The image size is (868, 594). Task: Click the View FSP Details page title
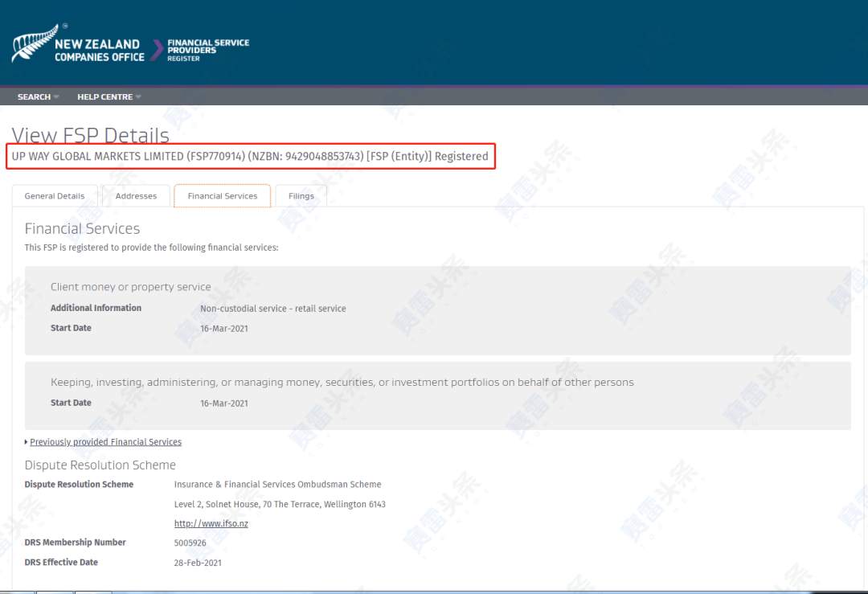(90, 135)
